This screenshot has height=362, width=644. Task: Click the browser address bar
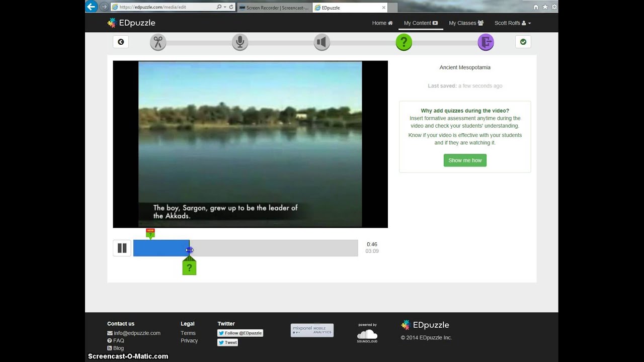point(163,7)
